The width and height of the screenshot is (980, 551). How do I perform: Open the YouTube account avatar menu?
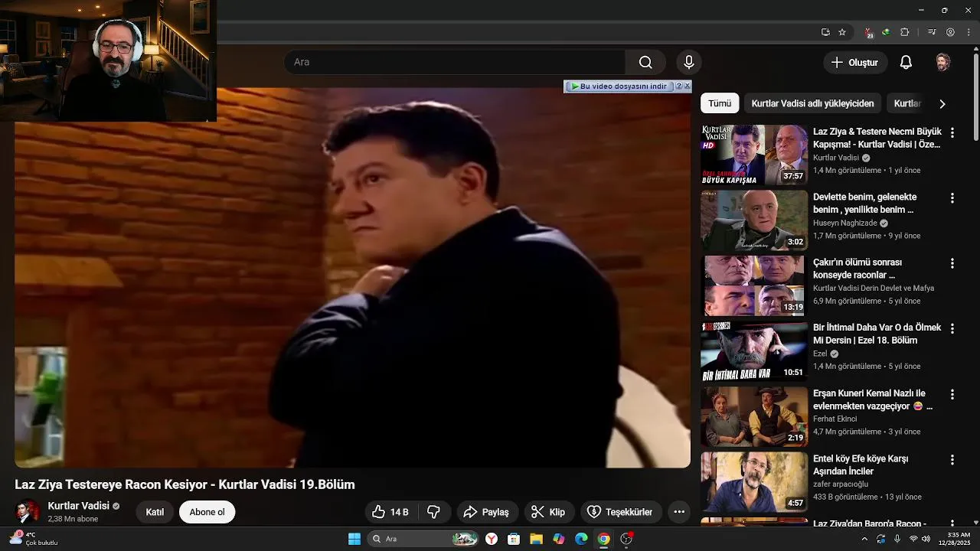(x=942, y=62)
